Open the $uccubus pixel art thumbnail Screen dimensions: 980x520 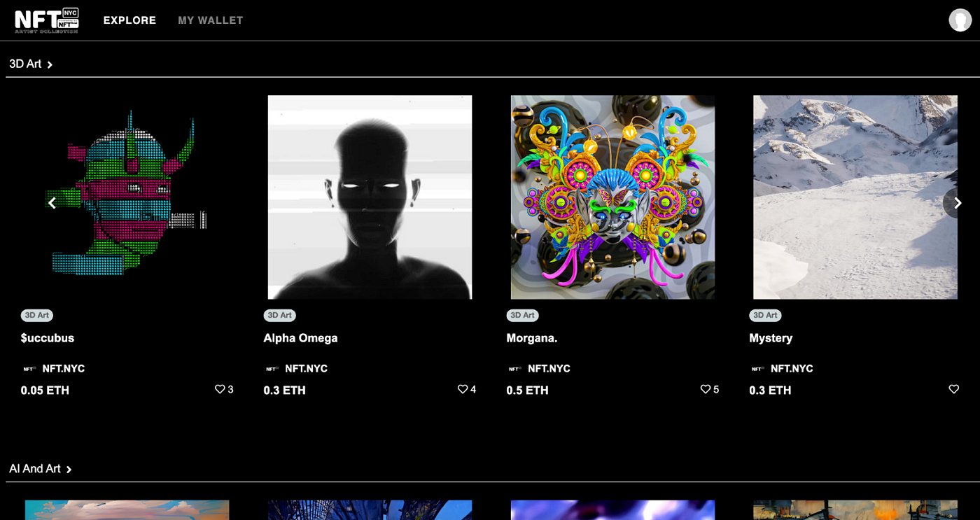click(127, 197)
